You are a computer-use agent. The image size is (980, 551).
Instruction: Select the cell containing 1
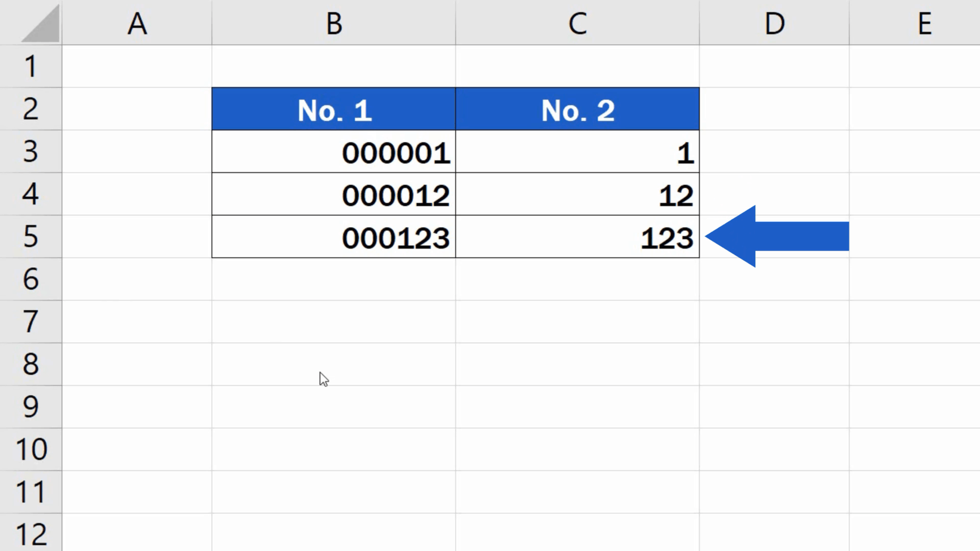577,151
